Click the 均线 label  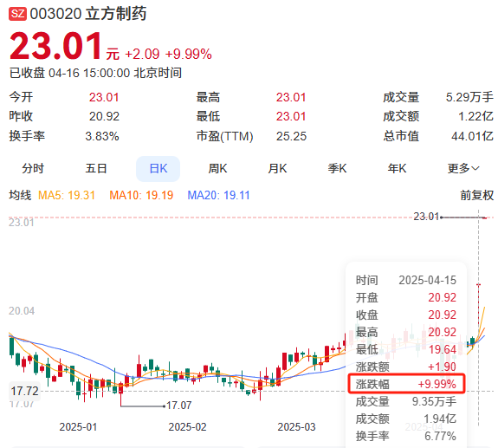(x=20, y=195)
